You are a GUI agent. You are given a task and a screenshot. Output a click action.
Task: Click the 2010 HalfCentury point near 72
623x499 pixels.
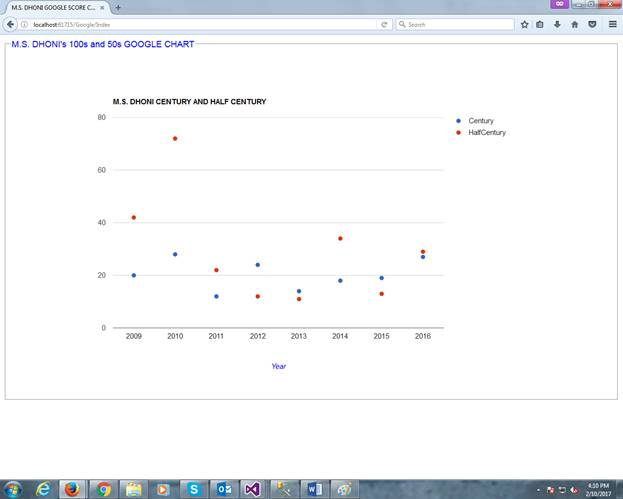(x=175, y=139)
